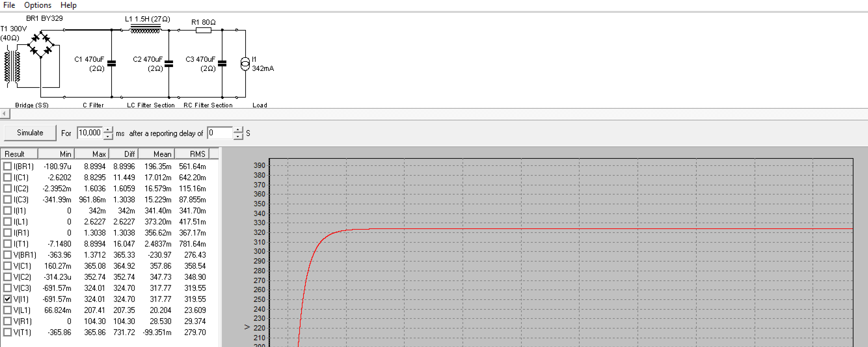Click the reporting delay input field
The width and height of the screenshot is (868, 347).
click(x=220, y=133)
